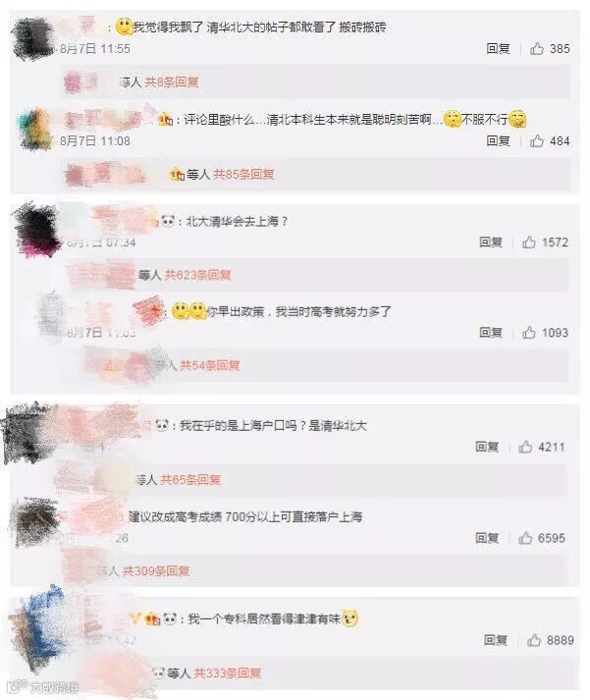
Task: Expand the 共8条回复 replies
Action: (172, 81)
